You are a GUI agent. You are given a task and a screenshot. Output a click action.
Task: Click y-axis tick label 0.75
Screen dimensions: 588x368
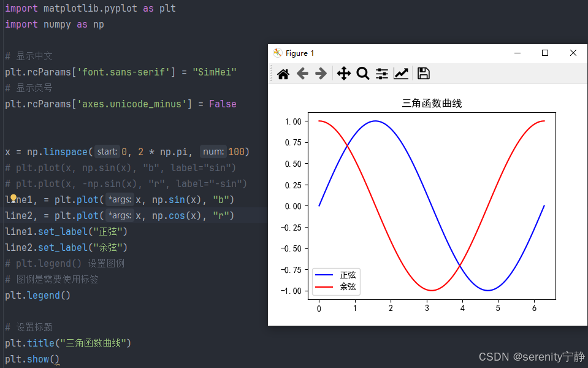pyautogui.click(x=293, y=142)
